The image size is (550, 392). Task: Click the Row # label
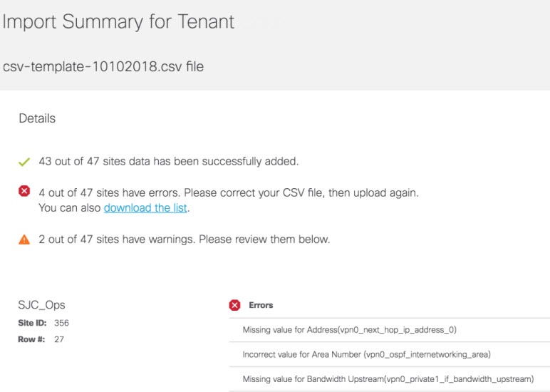point(31,339)
